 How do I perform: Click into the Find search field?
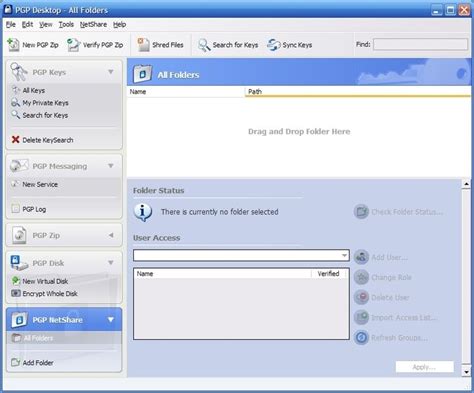coord(420,44)
